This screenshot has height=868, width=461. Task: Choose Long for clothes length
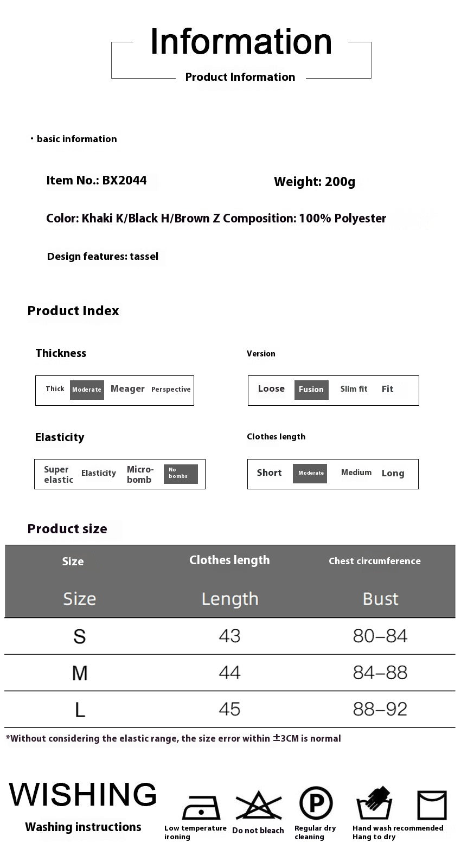point(393,473)
